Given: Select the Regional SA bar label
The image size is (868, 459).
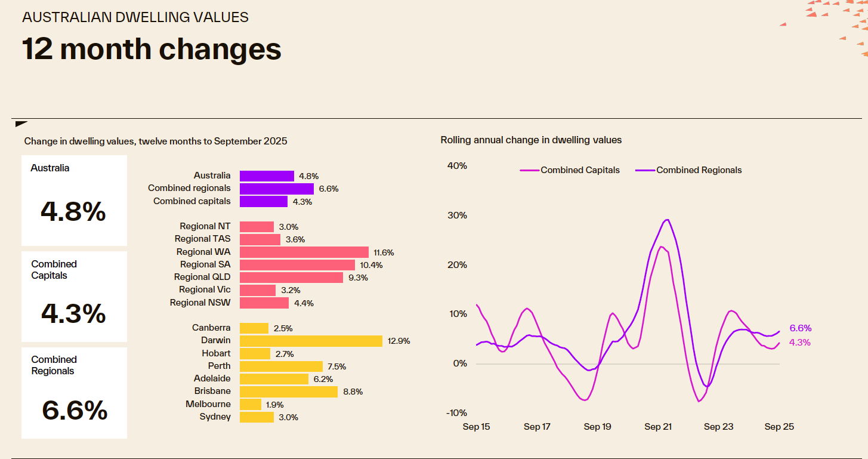Looking at the screenshot, I should [205, 264].
